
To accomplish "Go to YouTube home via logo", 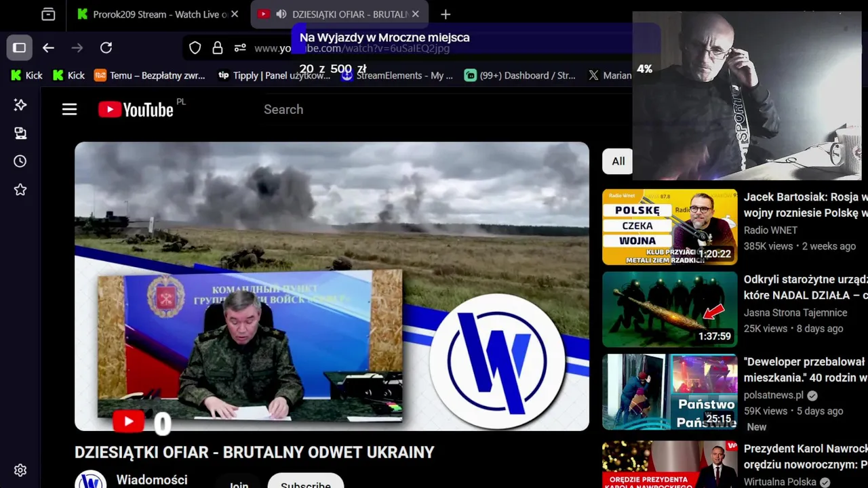I will (x=136, y=109).
